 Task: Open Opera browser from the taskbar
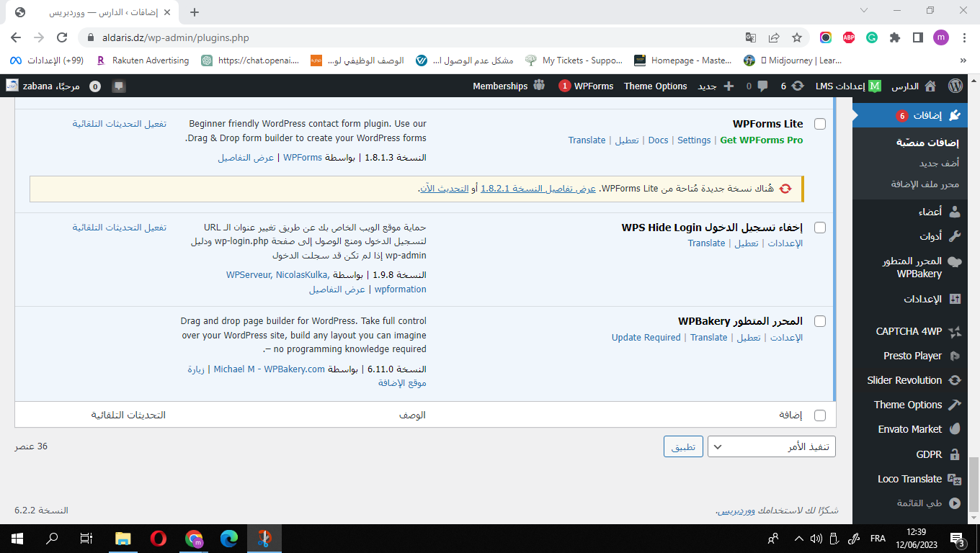pos(159,538)
